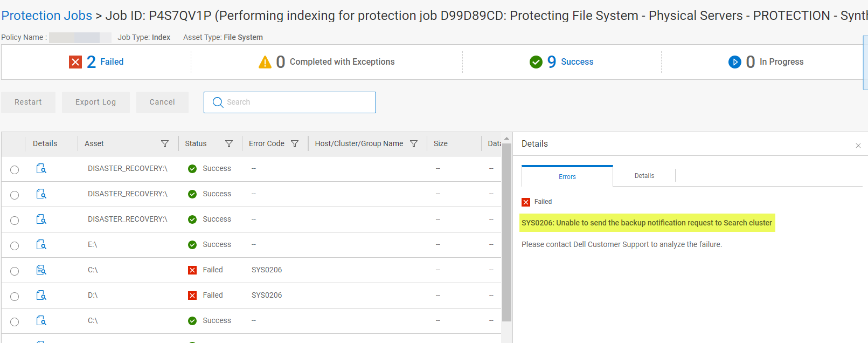Image resolution: width=868 pixels, height=343 pixels.
Task: Open details magnifier for the D:\ row
Action: click(41, 295)
